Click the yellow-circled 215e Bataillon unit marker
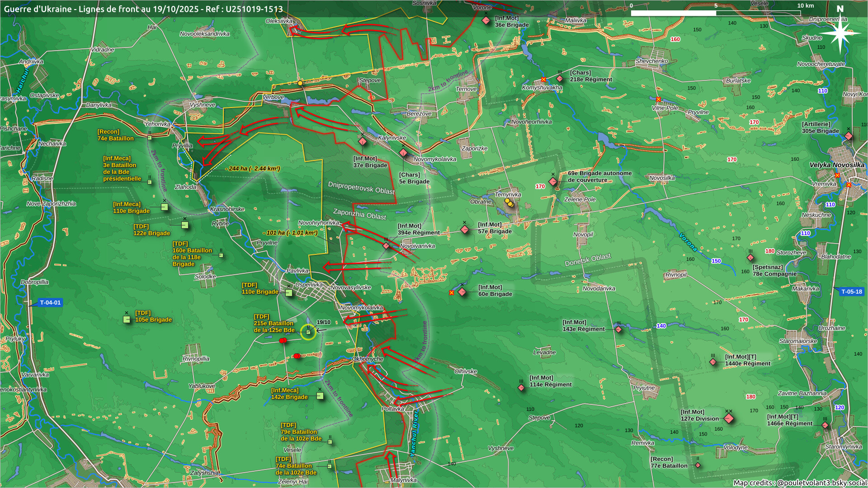This screenshot has width=868, height=488. click(x=308, y=332)
